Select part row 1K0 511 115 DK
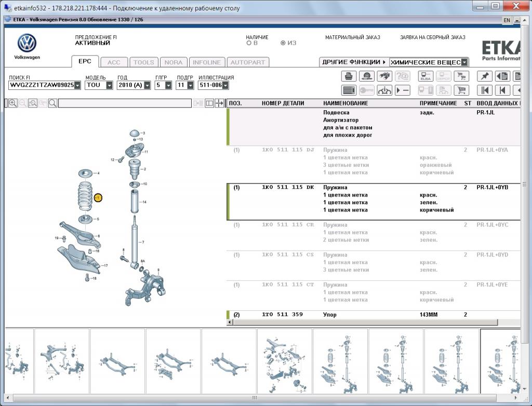Image resolution: width=532 pixels, height=406 pixels. [x=373, y=202]
